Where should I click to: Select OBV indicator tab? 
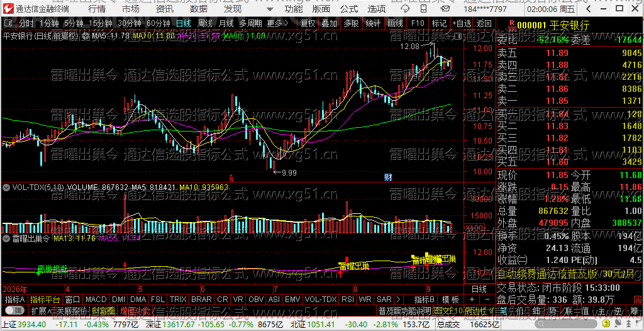257,300
